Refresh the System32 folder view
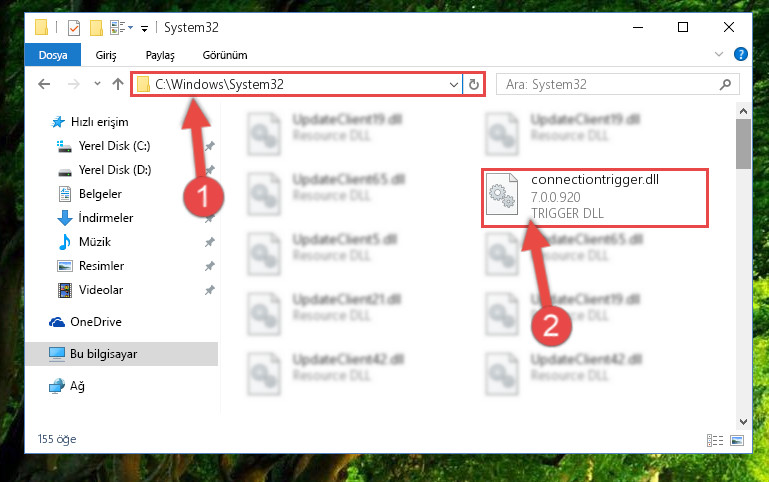 pos(473,84)
